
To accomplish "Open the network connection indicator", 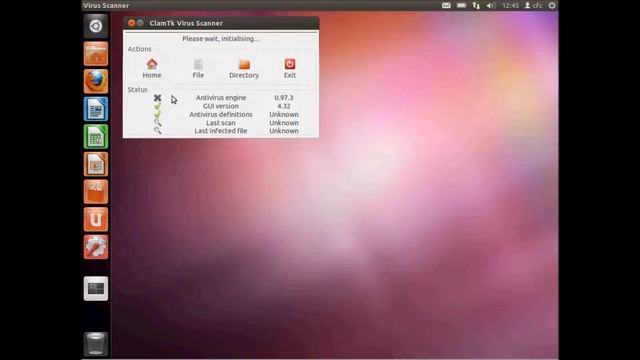I will tap(476, 5).
